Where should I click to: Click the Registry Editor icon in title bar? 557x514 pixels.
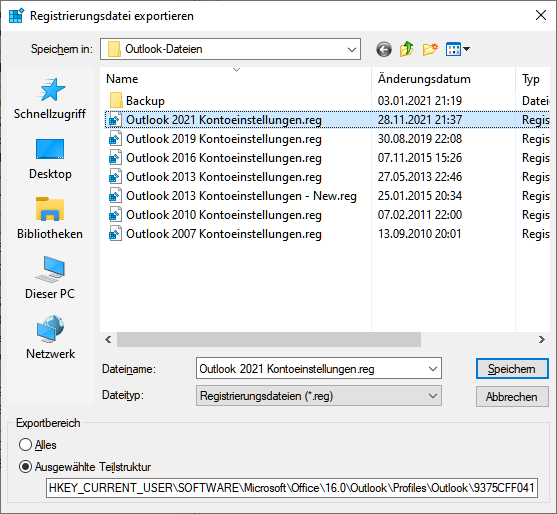click(16, 16)
